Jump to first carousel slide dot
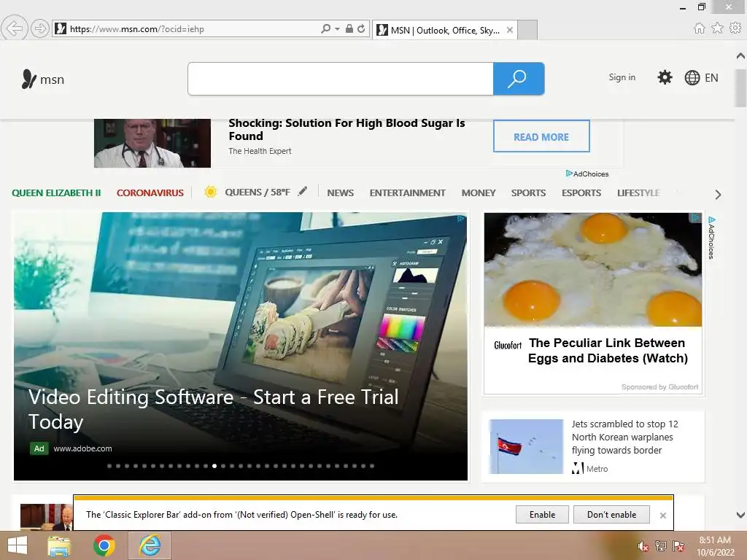747x560 pixels. (x=109, y=466)
